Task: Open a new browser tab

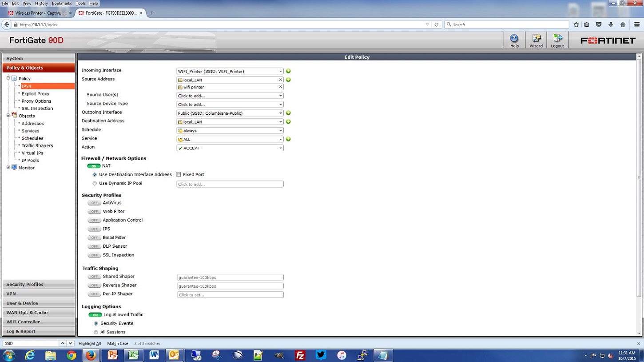Action: (152, 13)
